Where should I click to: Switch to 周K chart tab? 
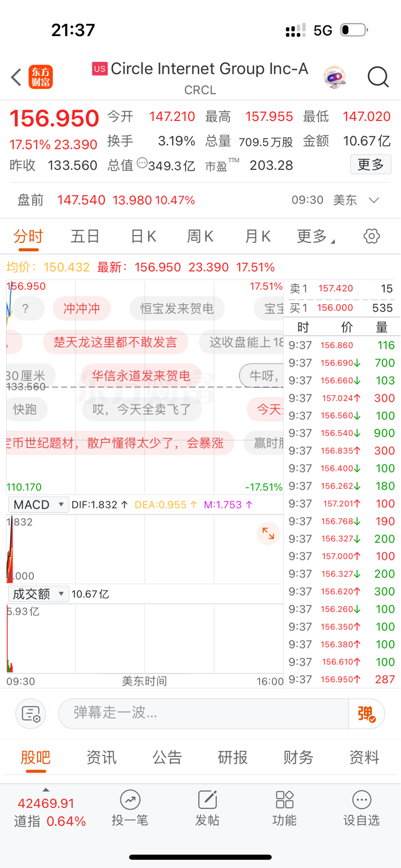[200, 237]
